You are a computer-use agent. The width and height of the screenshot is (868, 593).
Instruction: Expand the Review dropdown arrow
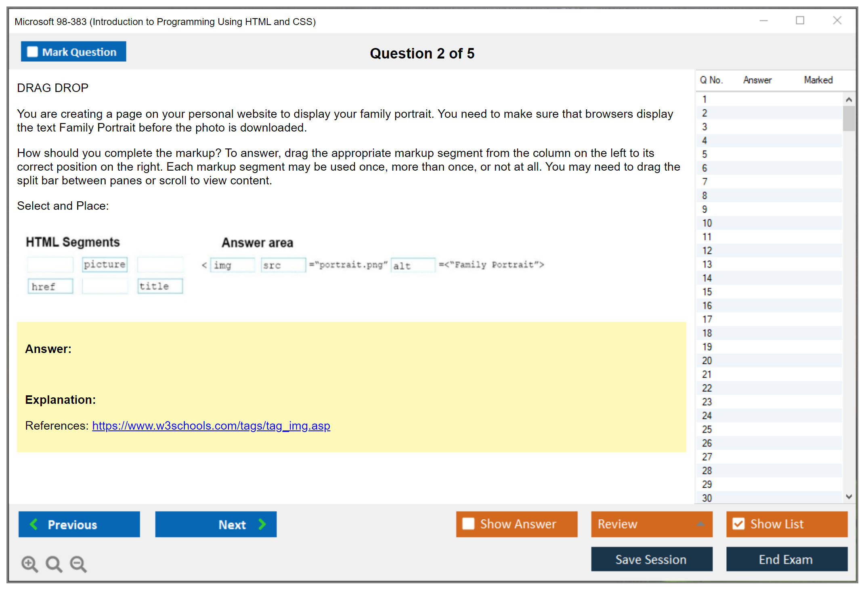click(700, 524)
